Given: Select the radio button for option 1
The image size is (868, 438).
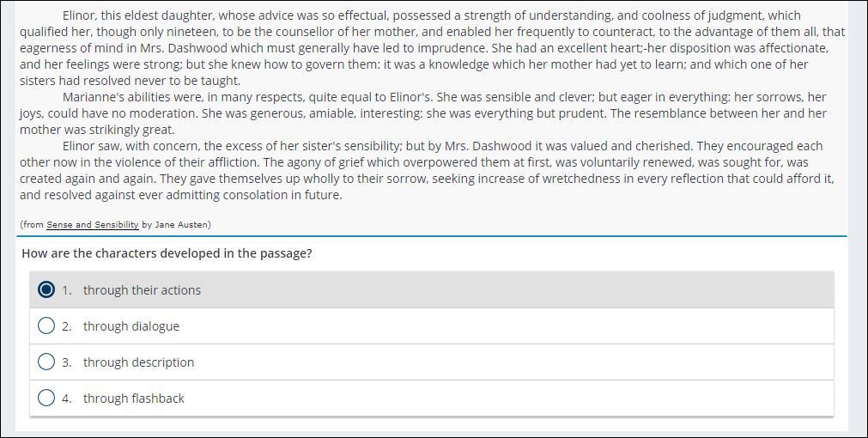Looking at the screenshot, I should [46, 290].
